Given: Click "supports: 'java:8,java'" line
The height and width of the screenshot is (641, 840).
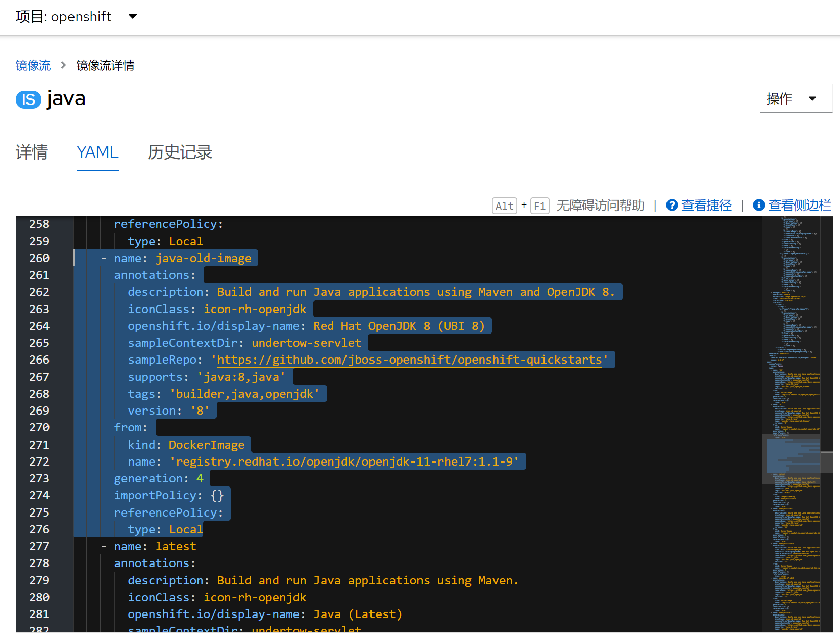Looking at the screenshot, I should 207,377.
